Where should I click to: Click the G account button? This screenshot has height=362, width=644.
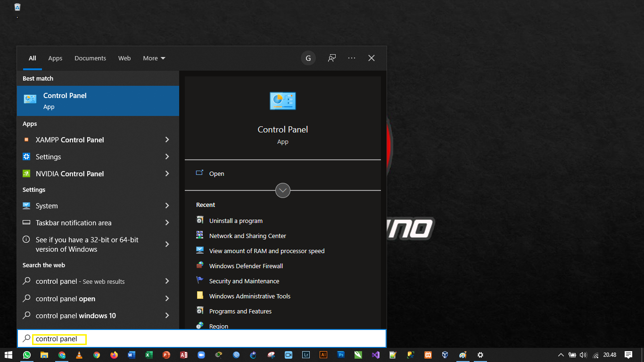tap(308, 58)
